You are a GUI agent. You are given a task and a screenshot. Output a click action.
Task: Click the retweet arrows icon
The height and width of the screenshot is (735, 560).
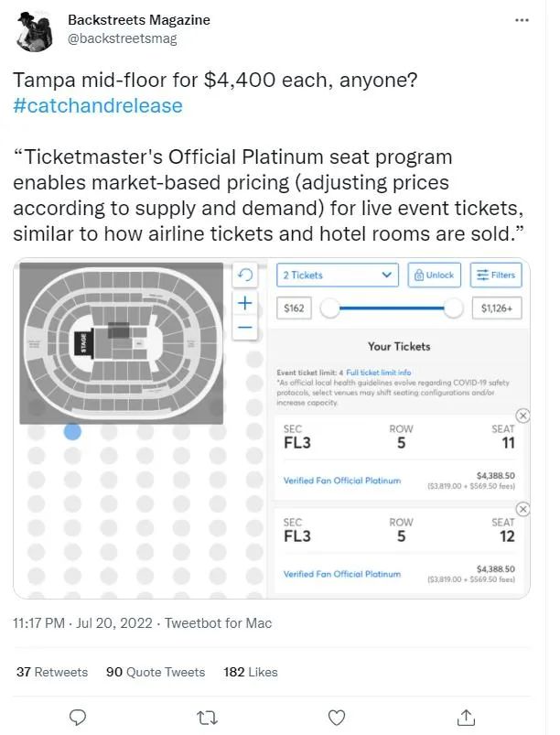pos(208,717)
